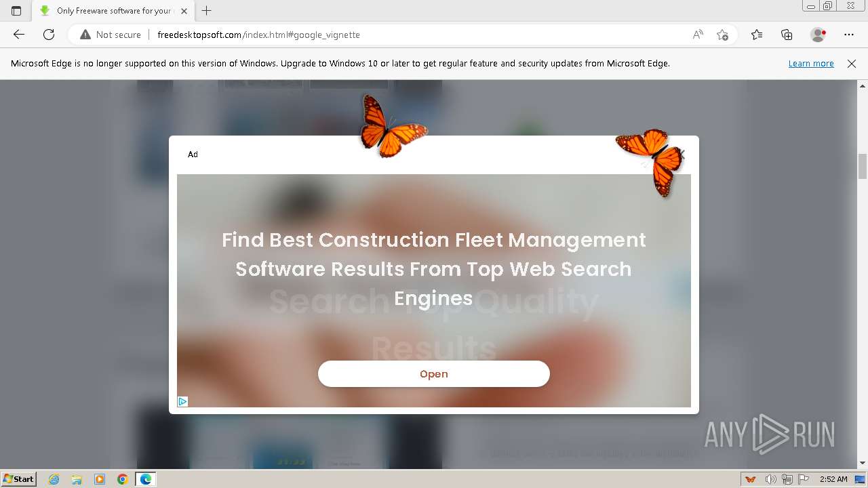
Task: Click the vertical scrollbar thumb
Action: pos(863,166)
